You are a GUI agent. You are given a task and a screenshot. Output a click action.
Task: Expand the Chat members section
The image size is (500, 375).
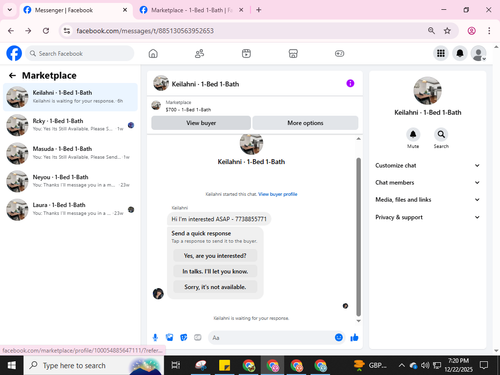coord(427,183)
